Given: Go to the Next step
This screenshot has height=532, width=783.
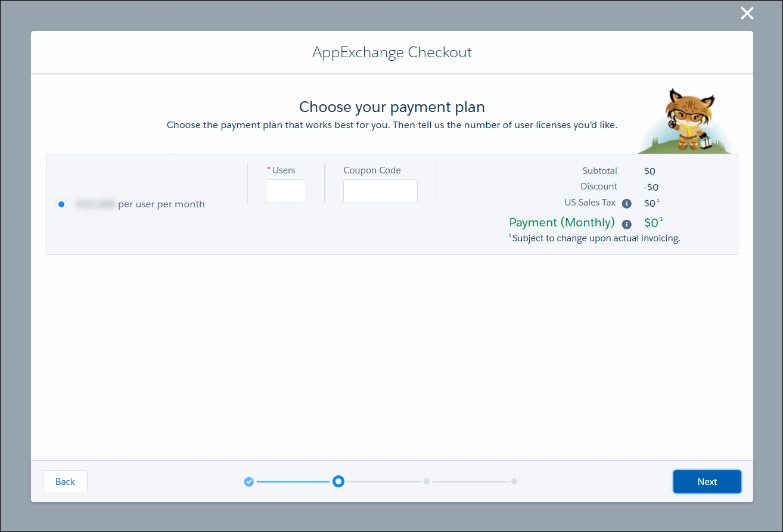Looking at the screenshot, I should [x=707, y=481].
